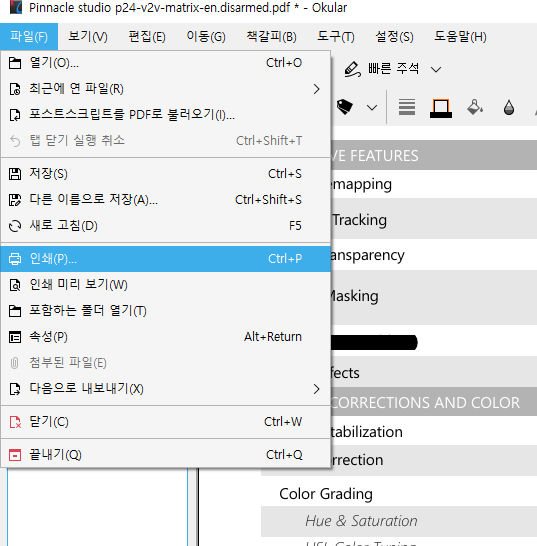
Task: Click the folder icon beside 열기(O)
Action: [15, 63]
